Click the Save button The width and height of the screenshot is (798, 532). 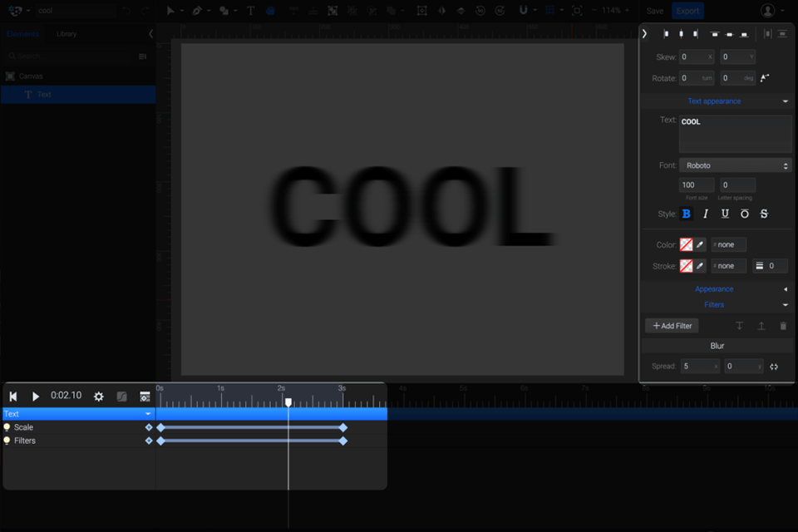(x=654, y=11)
